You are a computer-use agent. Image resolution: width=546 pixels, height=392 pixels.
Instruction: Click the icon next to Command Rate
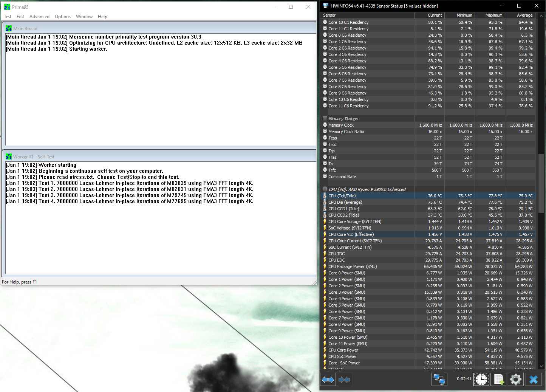325,177
